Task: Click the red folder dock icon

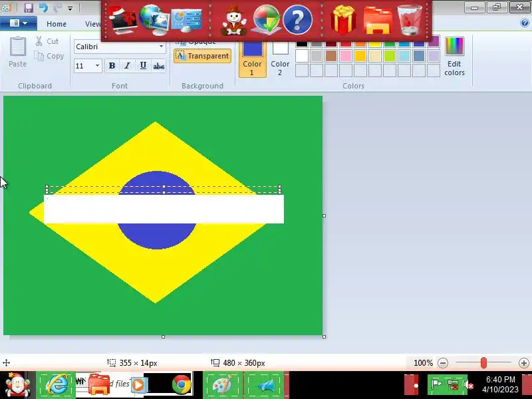Action: (x=378, y=21)
